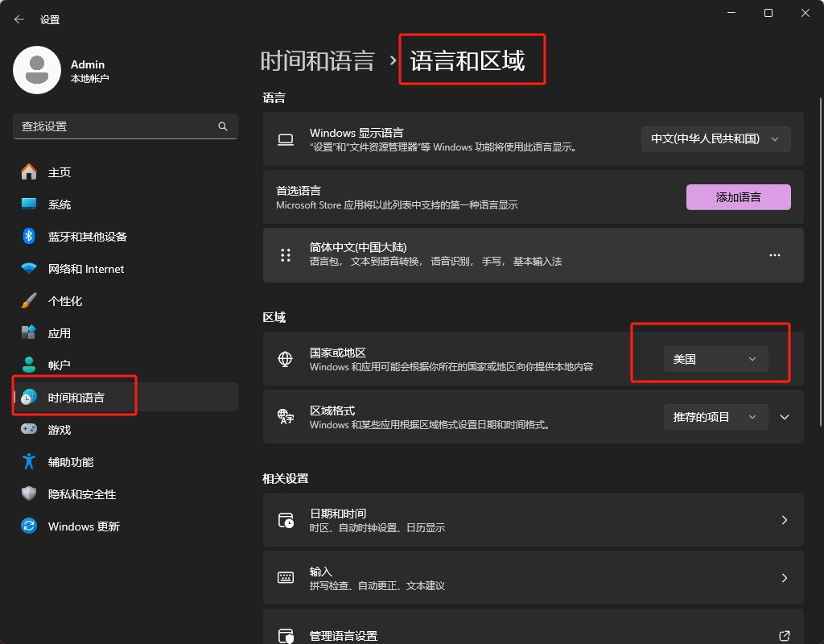
Task: Select the 时间和语言 sidebar item
Action: pyautogui.click(x=126, y=398)
